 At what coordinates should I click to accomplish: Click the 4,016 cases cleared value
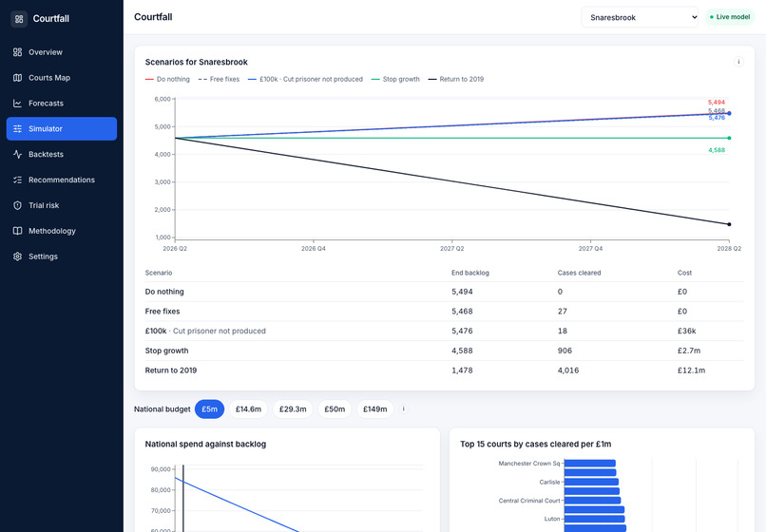coord(568,370)
